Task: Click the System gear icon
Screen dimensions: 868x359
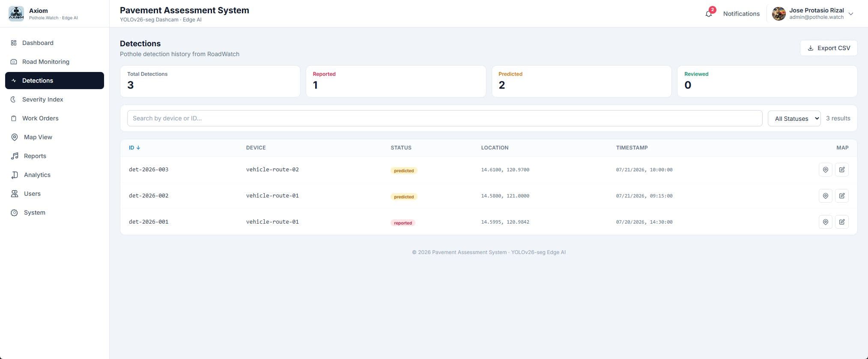Action: point(15,212)
